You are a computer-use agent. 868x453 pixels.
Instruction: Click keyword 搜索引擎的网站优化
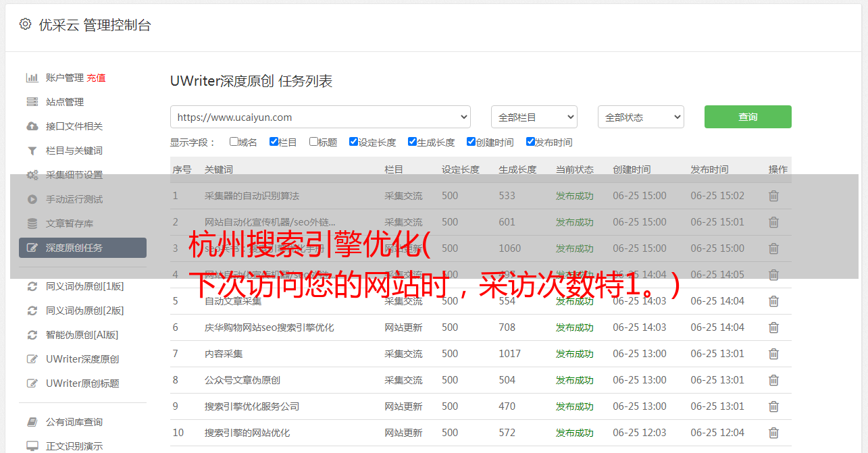(247, 433)
